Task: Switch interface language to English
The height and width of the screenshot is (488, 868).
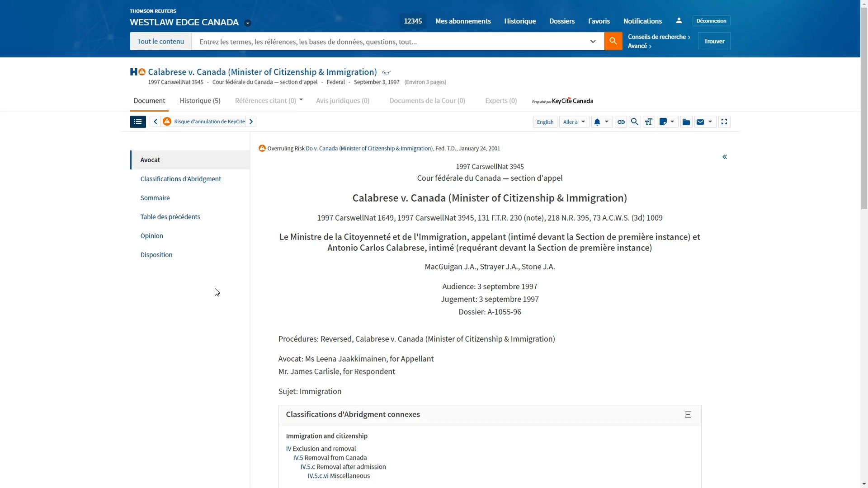Action: click(x=545, y=122)
